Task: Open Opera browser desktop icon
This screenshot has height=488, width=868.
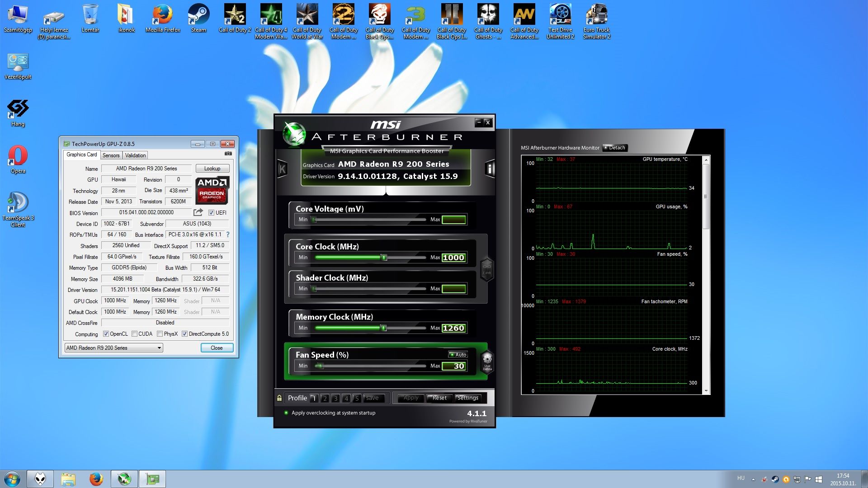Action: (x=18, y=160)
